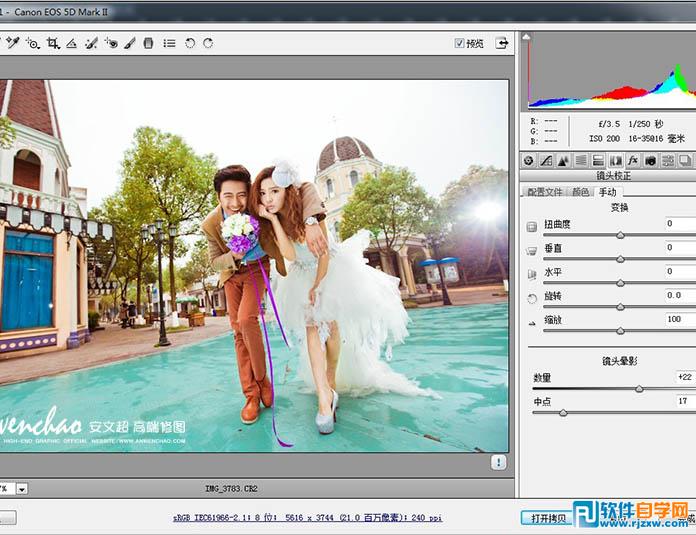Click the 缩放 scale value field
696x535 pixels.
(680, 319)
